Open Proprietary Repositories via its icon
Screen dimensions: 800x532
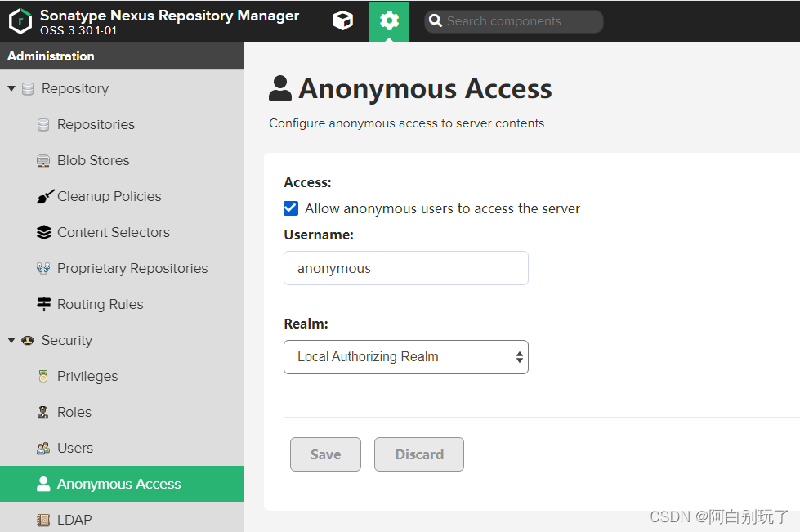pos(42,268)
